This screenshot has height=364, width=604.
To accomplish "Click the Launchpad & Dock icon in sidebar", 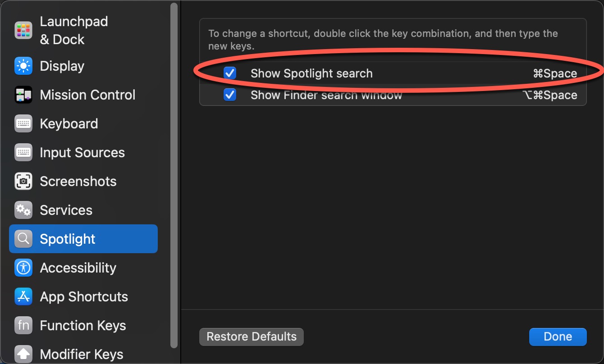I will 23,30.
